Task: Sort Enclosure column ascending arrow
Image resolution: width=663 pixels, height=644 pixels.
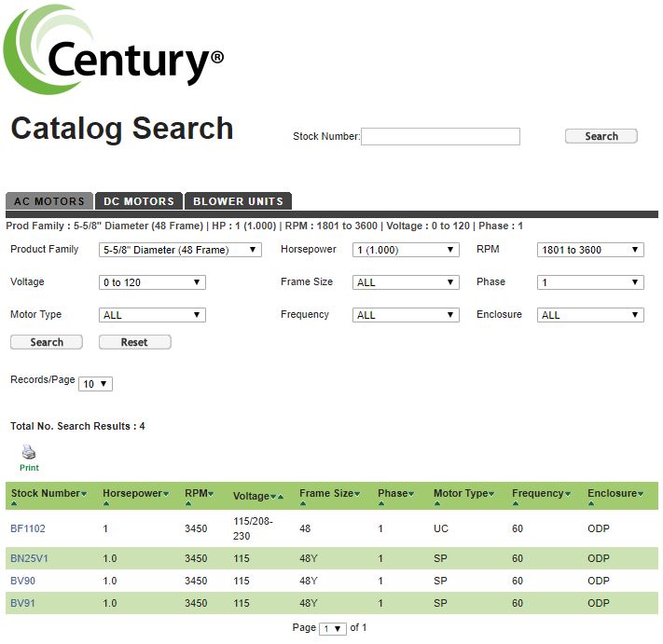Action: click(x=591, y=503)
